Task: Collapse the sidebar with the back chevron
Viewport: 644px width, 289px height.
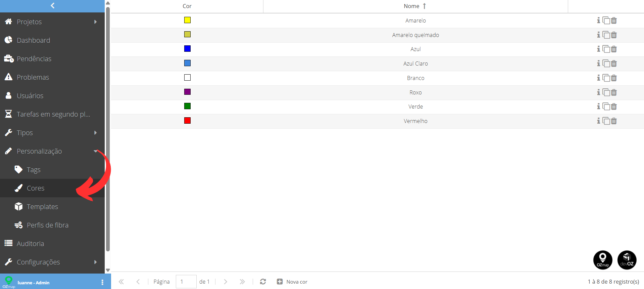Action: (x=52, y=6)
